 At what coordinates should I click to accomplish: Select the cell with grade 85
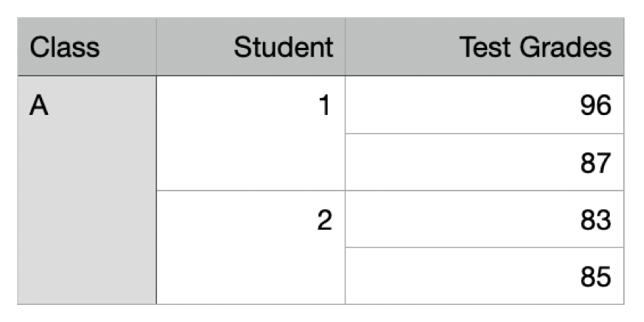(484, 276)
